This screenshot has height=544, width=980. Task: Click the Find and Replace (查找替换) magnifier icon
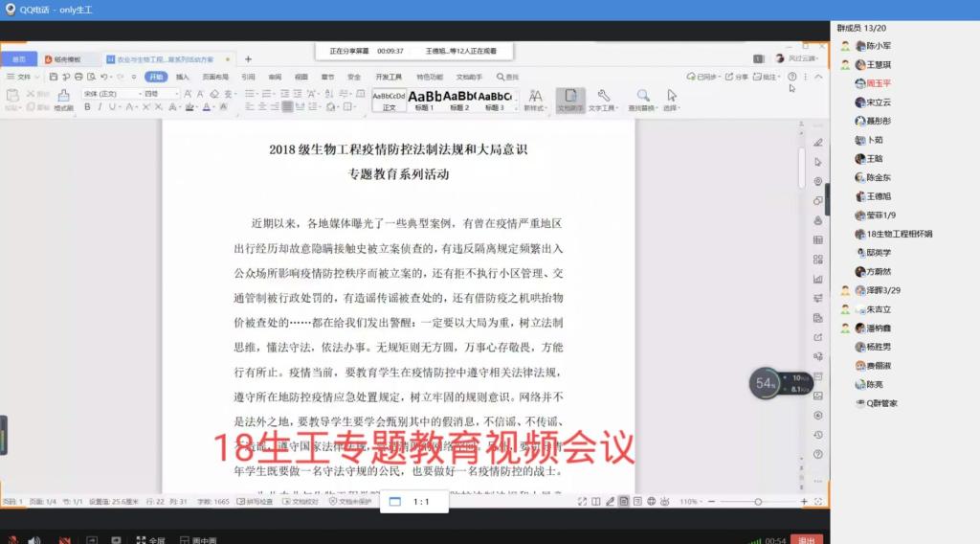pos(642,97)
